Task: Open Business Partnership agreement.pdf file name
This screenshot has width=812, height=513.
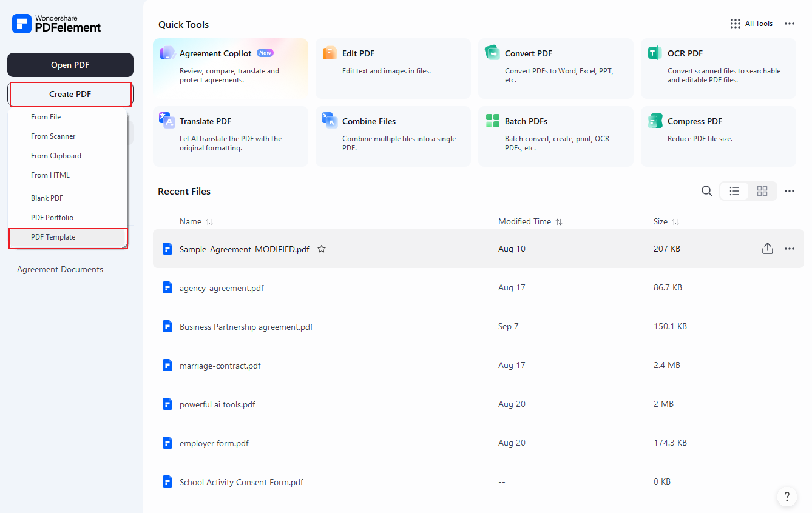Action: [x=246, y=327]
